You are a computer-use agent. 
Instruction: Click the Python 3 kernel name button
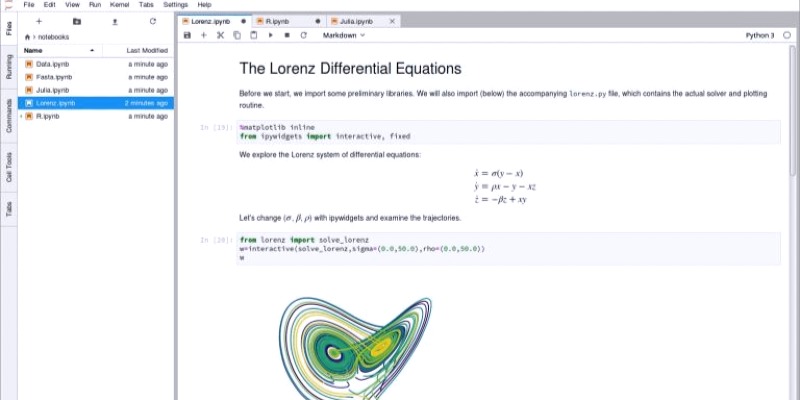(x=759, y=35)
